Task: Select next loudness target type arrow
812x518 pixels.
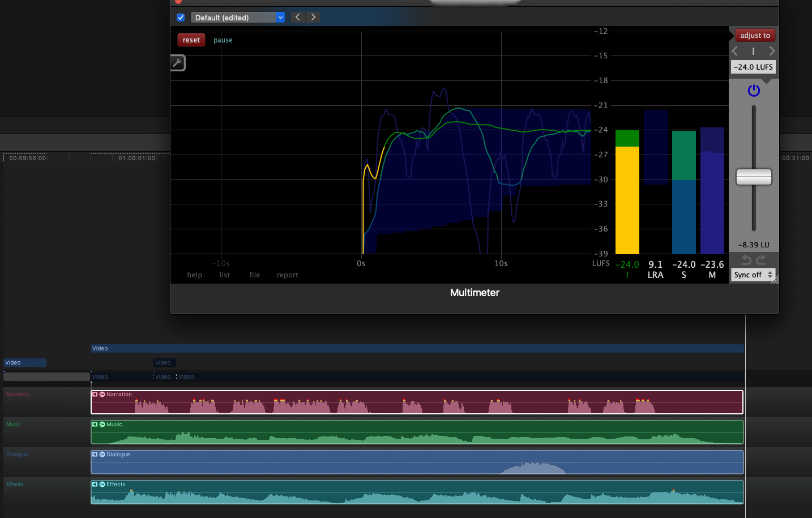Action: pos(771,52)
